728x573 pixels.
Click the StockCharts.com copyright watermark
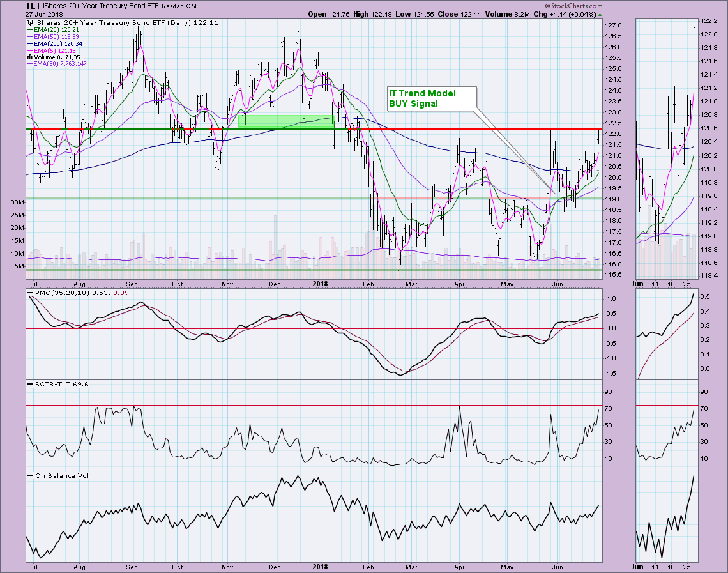coord(569,22)
